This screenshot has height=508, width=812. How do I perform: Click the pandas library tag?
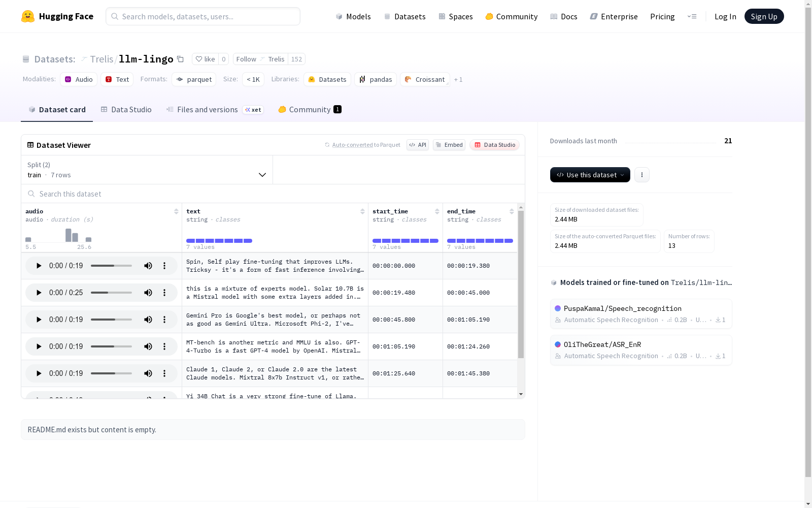(376, 79)
